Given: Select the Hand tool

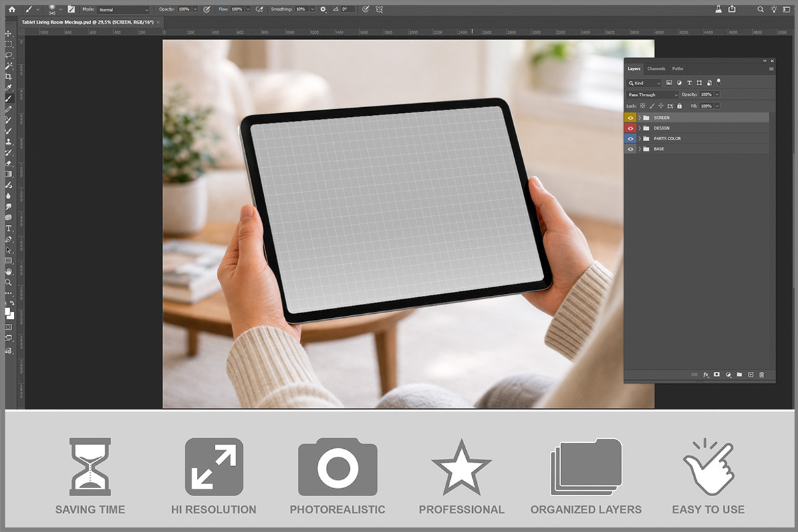Looking at the screenshot, I should click(9, 271).
